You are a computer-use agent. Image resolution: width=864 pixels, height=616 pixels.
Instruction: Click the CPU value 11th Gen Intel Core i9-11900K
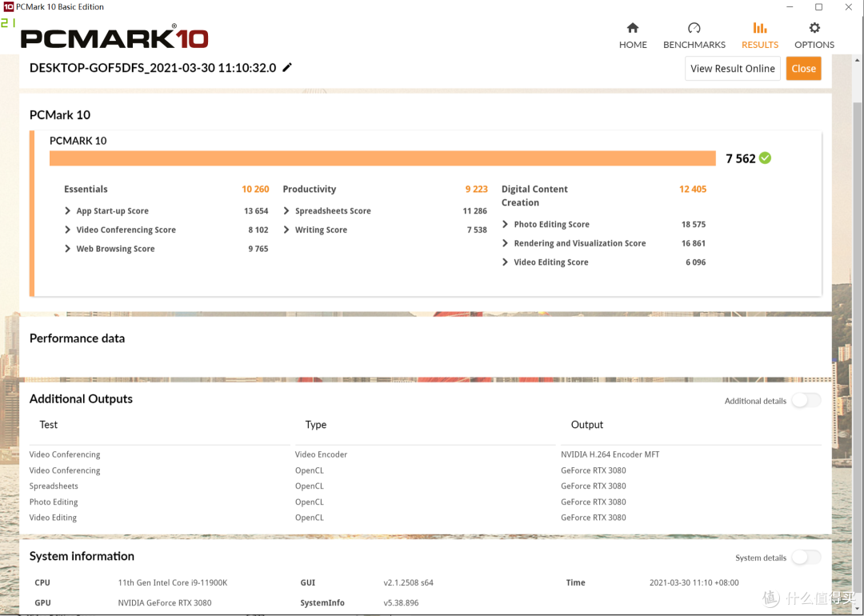click(x=173, y=582)
